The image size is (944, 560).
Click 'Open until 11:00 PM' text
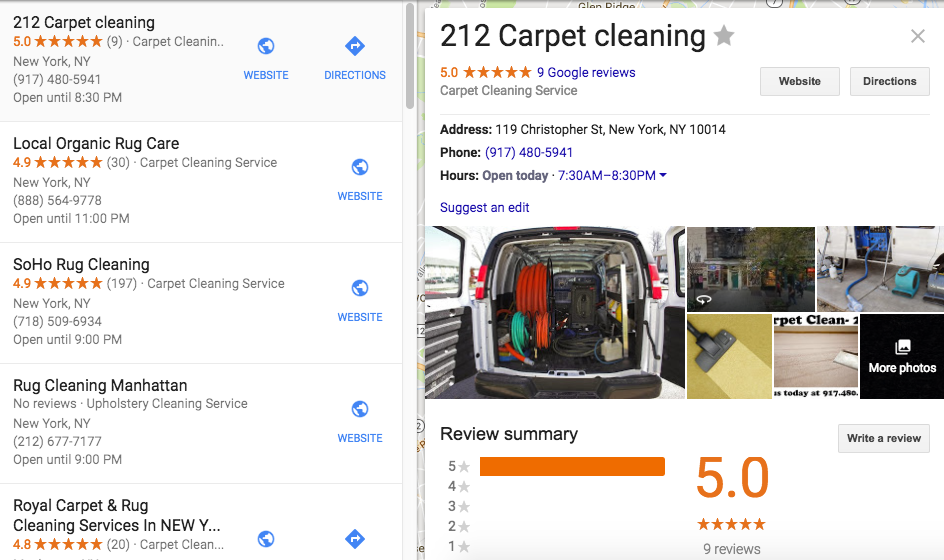pos(71,219)
